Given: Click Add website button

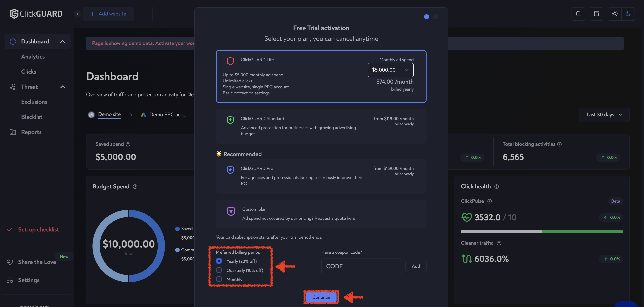Looking at the screenshot, I should click(x=108, y=14).
